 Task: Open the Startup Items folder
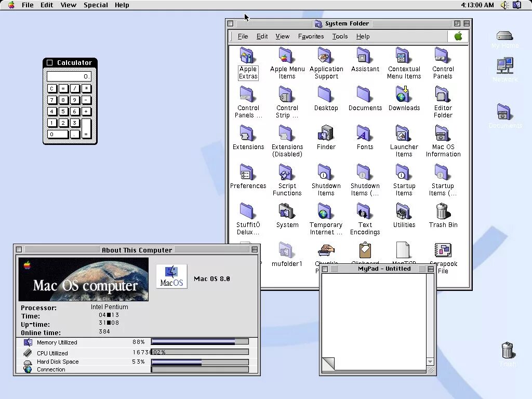404,173
